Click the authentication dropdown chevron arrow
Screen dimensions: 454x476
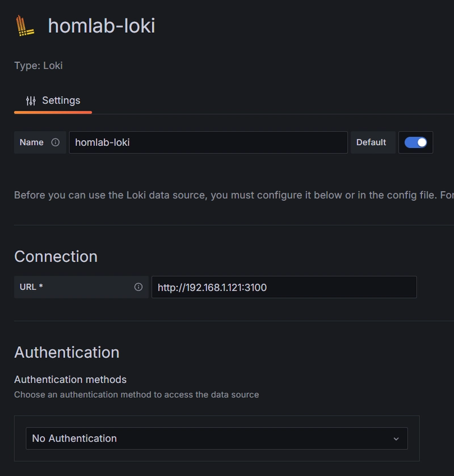396,439
